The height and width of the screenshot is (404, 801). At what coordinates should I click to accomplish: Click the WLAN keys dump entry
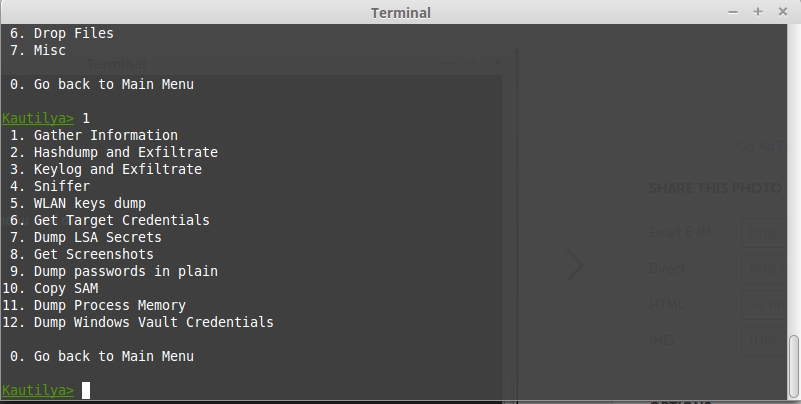click(x=78, y=203)
